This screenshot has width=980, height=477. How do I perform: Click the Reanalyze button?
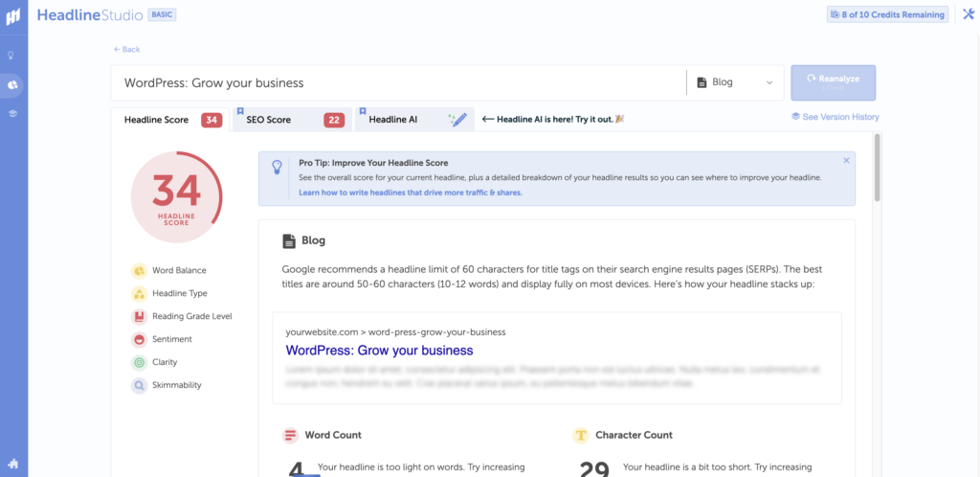tap(834, 82)
